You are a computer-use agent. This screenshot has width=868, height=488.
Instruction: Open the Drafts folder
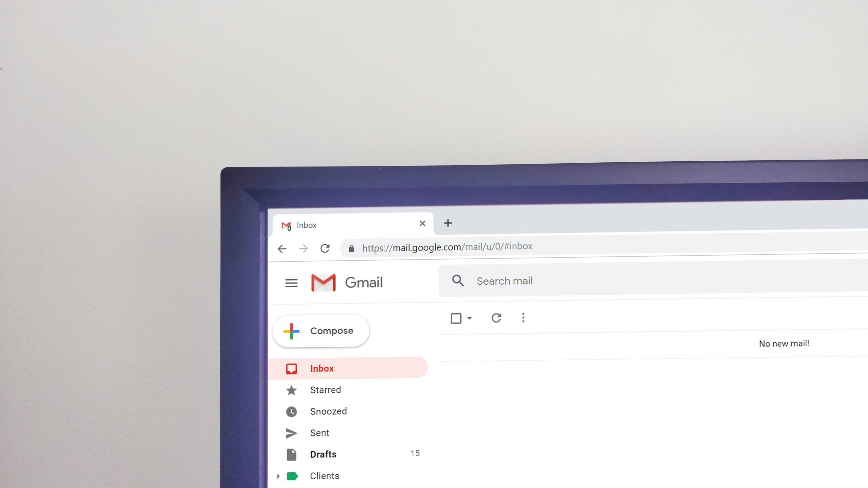322,454
